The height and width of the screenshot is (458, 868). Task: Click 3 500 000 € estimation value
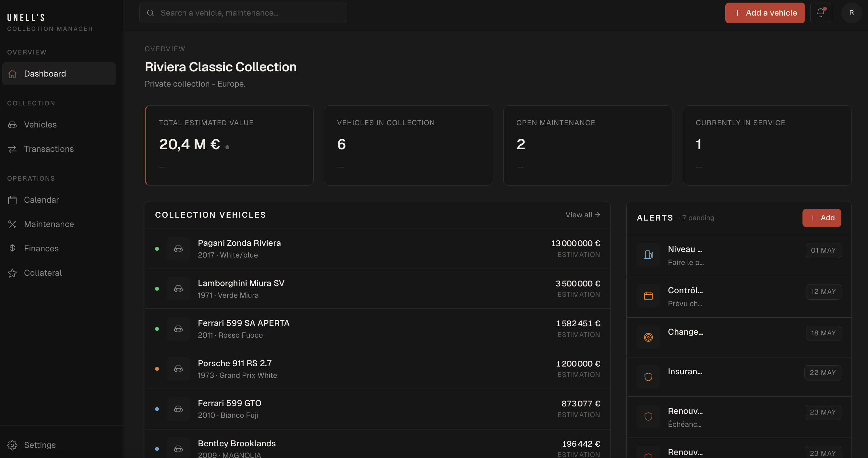578,283
